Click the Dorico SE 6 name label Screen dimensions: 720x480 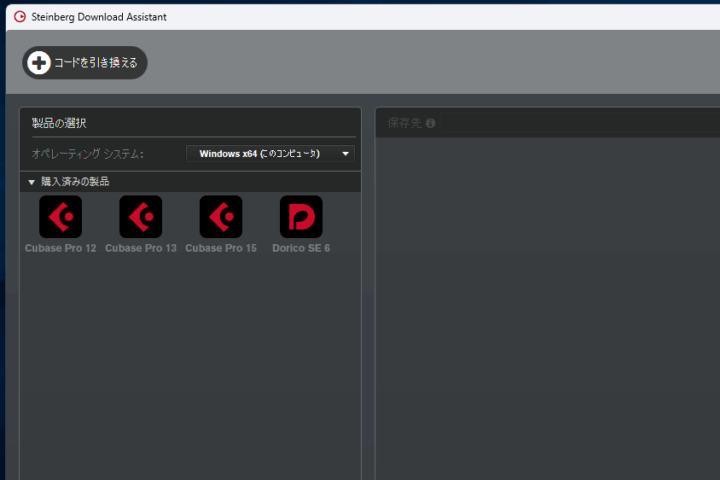(301, 248)
